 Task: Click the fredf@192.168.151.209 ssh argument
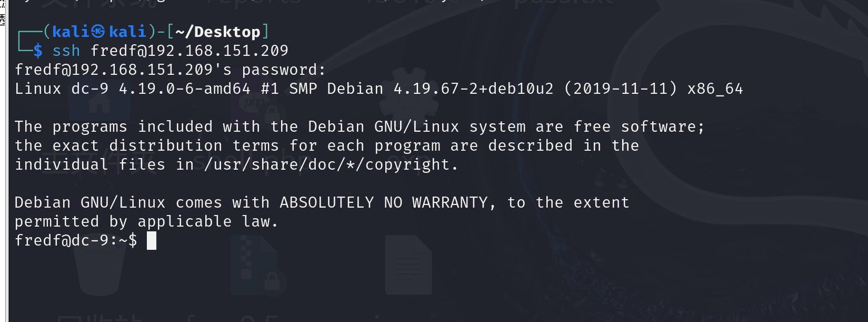click(189, 51)
